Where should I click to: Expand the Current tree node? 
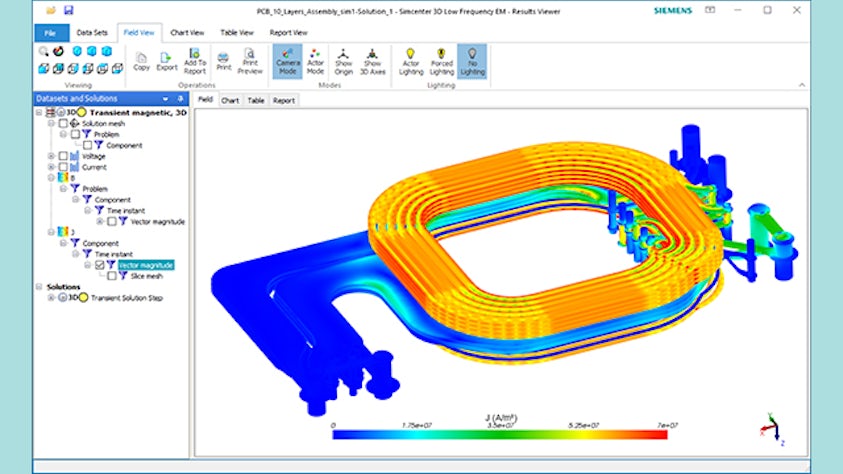pyautogui.click(x=51, y=167)
